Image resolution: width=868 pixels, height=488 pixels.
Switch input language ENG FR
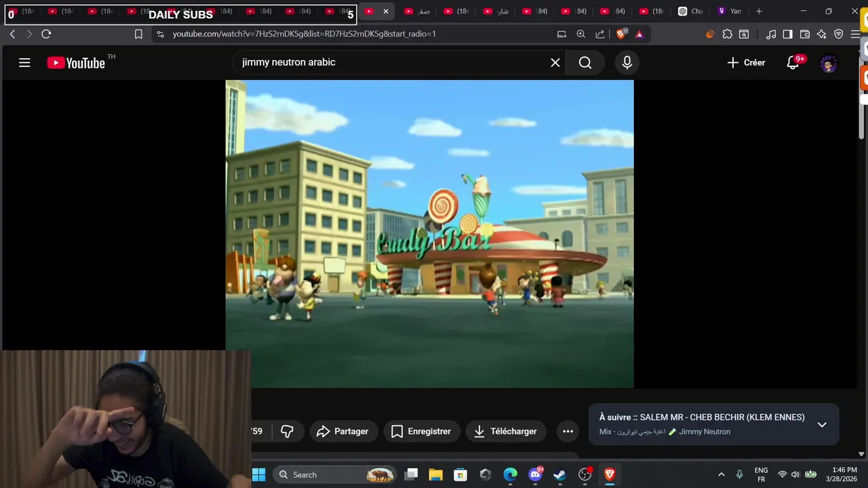[761, 474]
